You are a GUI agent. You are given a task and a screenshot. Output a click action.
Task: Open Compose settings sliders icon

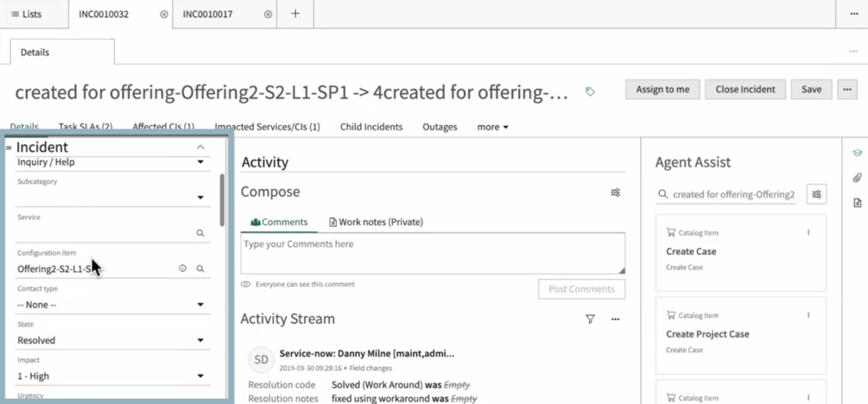click(x=616, y=193)
